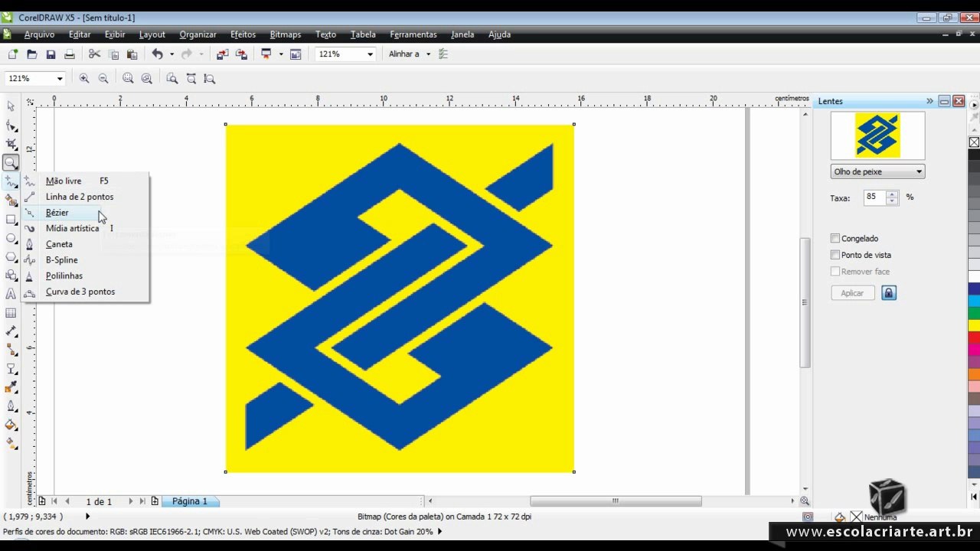Switch to Página 1 tab
The height and width of the screenshot is (551, 980).
pyautogui.click(x=189, y=501)
